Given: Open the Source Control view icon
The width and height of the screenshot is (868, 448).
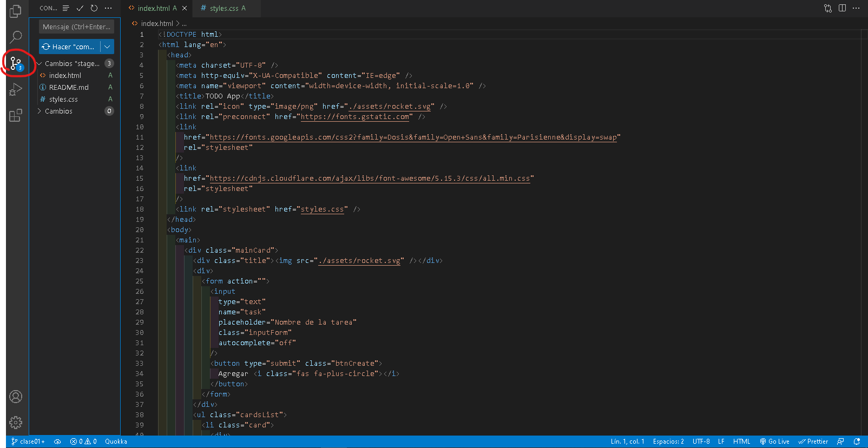Looking at the screenshot, I should click(x=16, y=64).
